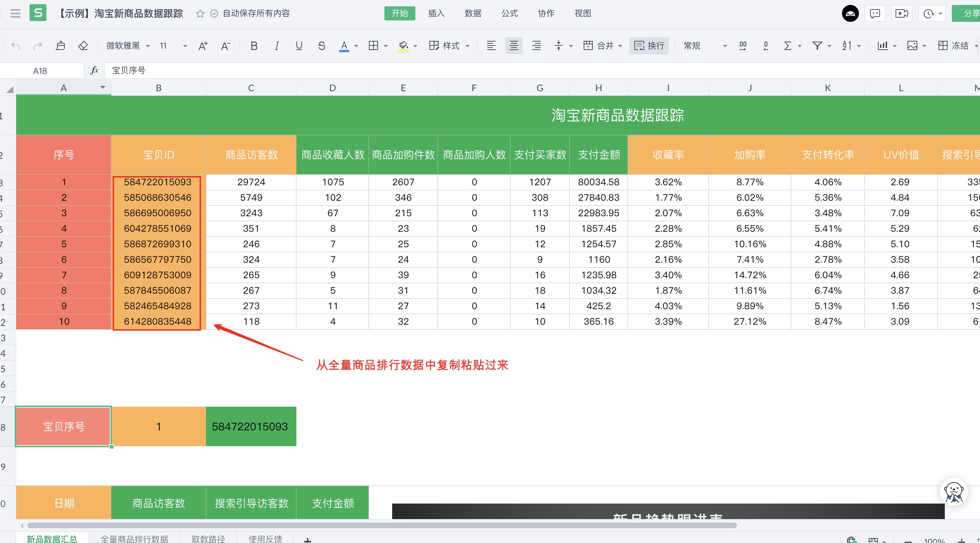Viewport: 980px width, 543px height.
Task: Click the sort A-Z icon
Action: pos(847,46)
